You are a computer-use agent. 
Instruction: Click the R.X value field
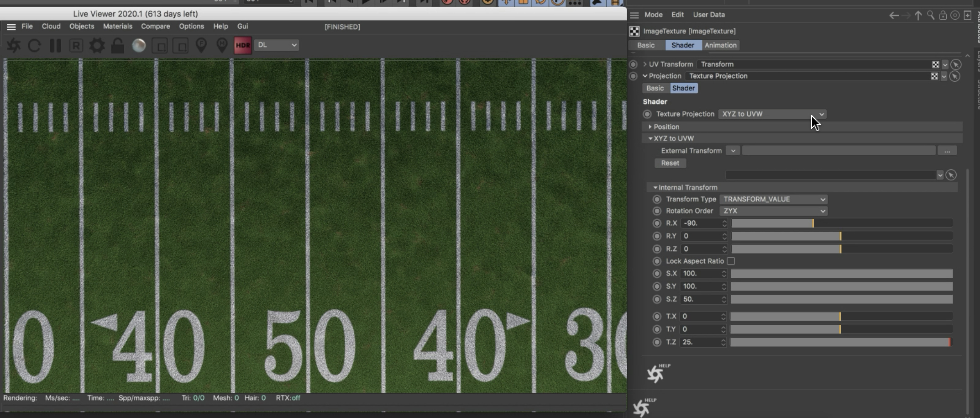701,223
